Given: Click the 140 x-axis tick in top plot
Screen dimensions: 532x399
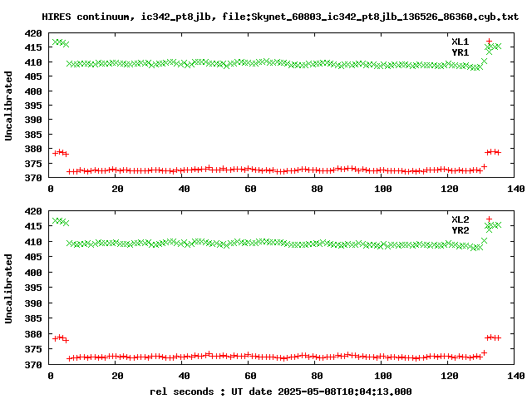Looking at the screenshot, I should pos(515,189).
